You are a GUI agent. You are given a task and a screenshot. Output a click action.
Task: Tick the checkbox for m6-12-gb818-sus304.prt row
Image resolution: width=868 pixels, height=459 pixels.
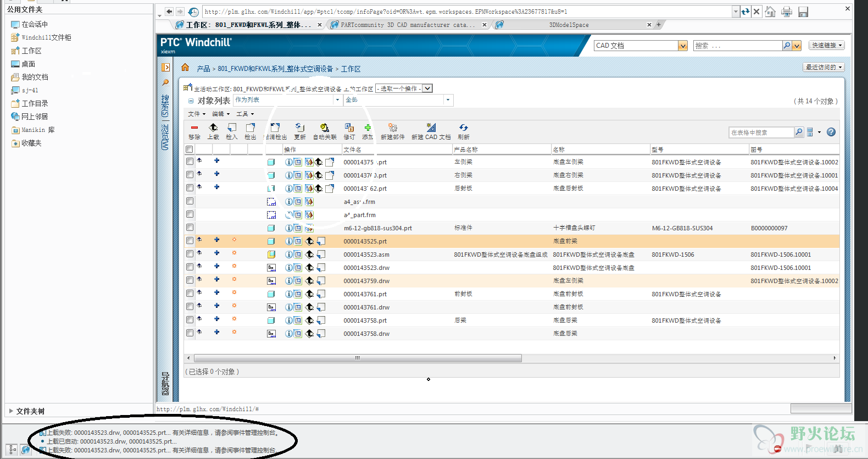[x=190, y=228]
